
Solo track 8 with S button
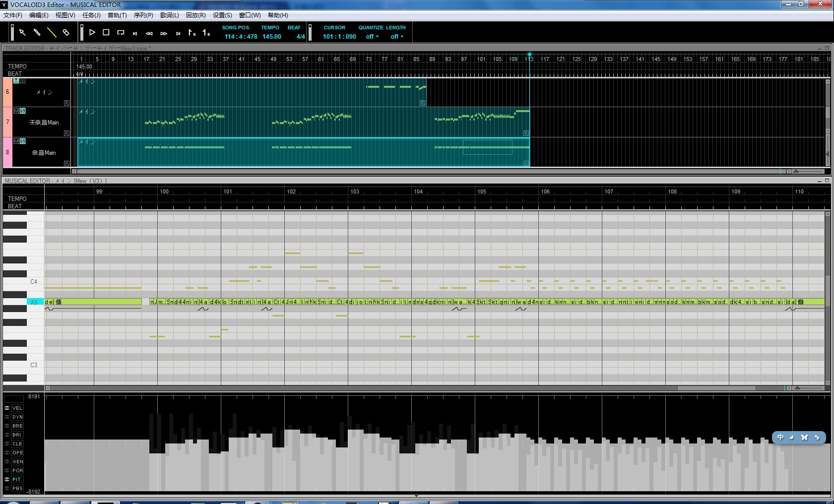click(22, 141)
